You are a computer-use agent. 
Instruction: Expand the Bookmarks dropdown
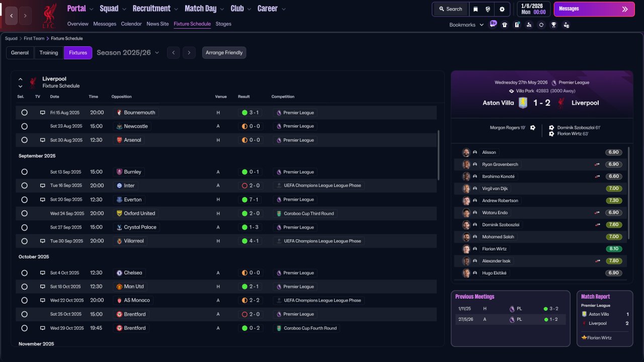tap(466, 25)
